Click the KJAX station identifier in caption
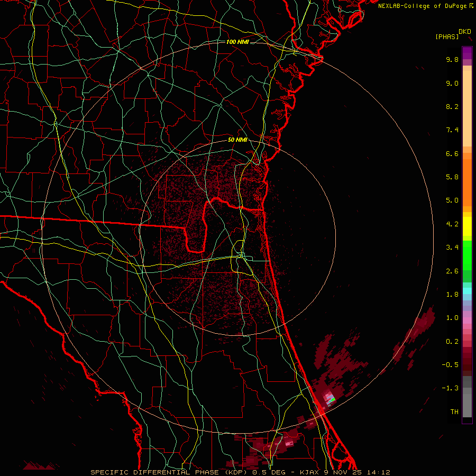 [309, 472]
